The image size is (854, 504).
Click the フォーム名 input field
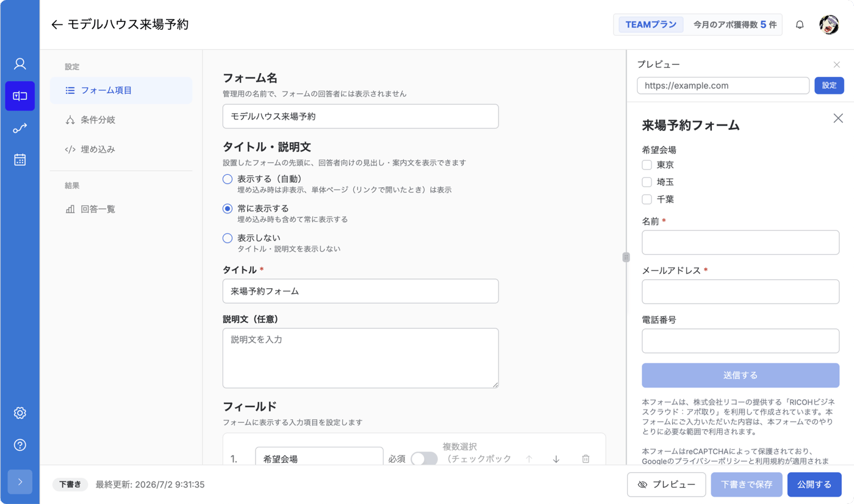coord(361,116)
